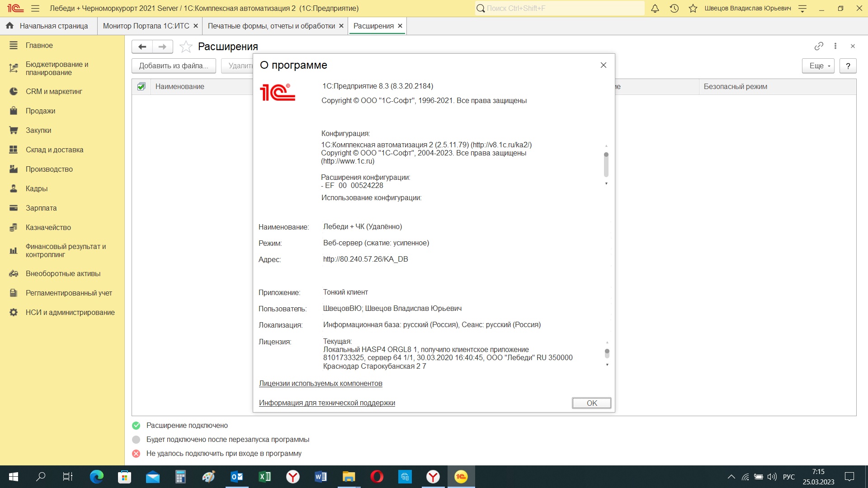Click the Продажи bag icon
This screenshot has width=868, height=488.
[14, 111]
